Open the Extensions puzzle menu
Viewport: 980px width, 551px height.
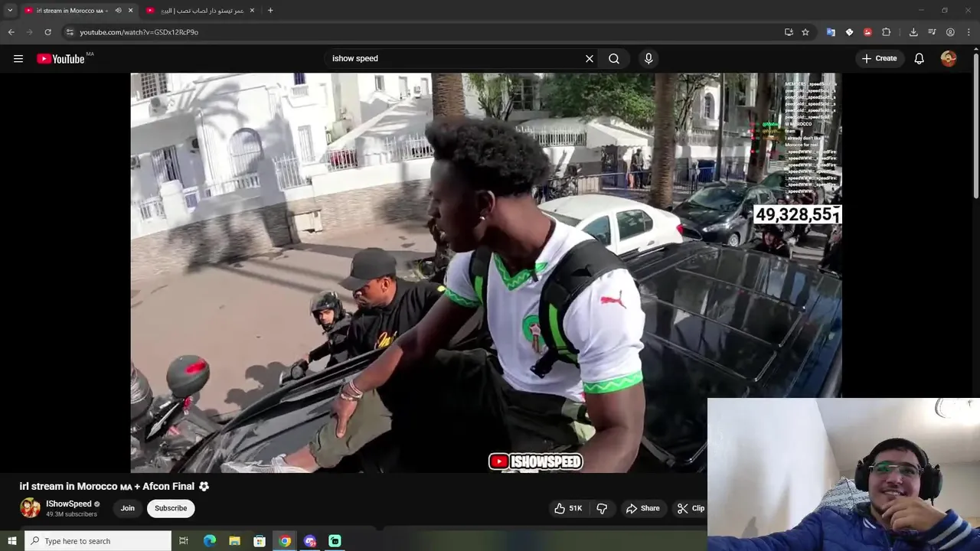887,32
